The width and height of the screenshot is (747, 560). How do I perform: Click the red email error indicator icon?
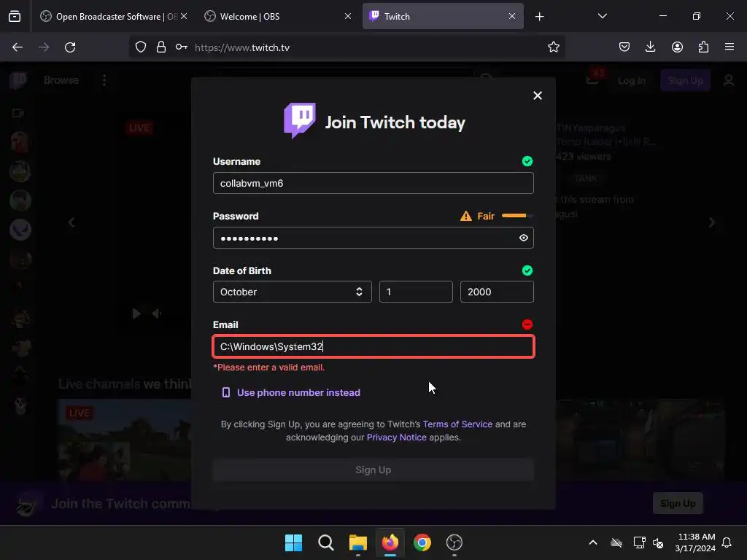point(527,324)
